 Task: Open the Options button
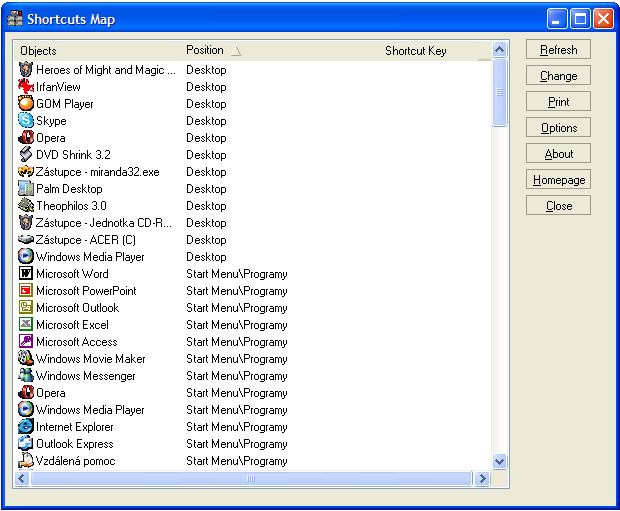click(558, 128)
